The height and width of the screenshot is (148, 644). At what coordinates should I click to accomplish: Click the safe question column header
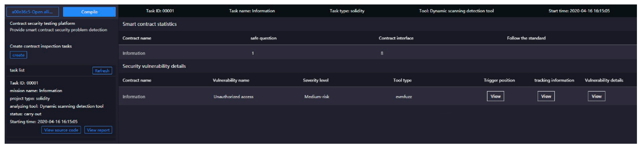point(263,38)
